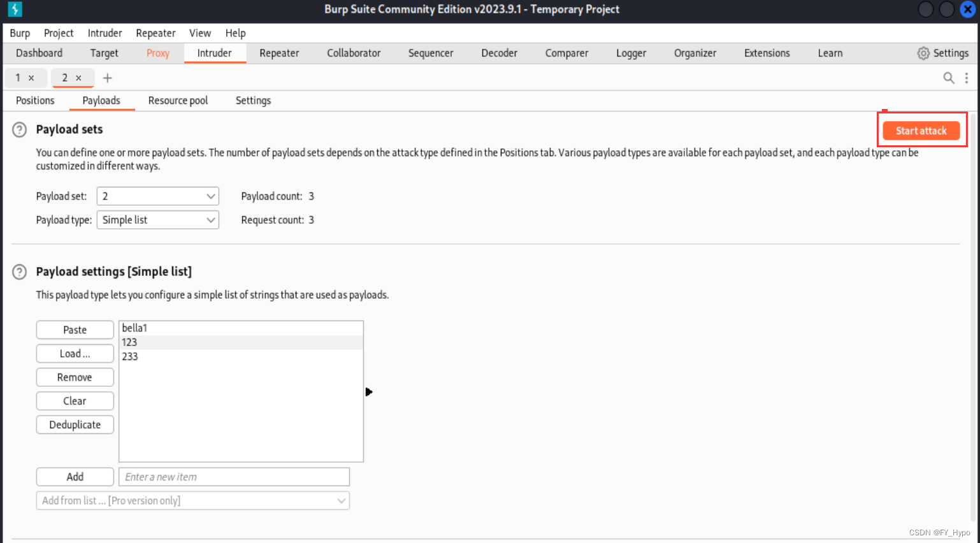Switch to Target tab
The width and height of the screenshot is (980, 543).
(104, 53)
